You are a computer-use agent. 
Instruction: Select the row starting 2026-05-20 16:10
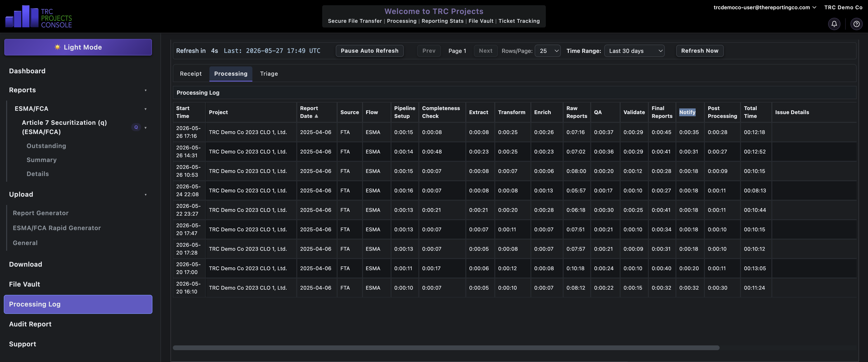514,288
